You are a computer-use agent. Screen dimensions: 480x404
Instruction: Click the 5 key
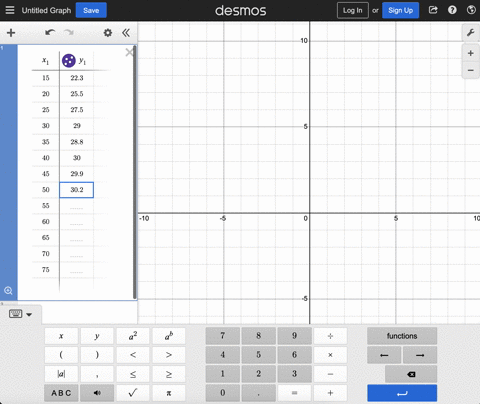point(258,355)
